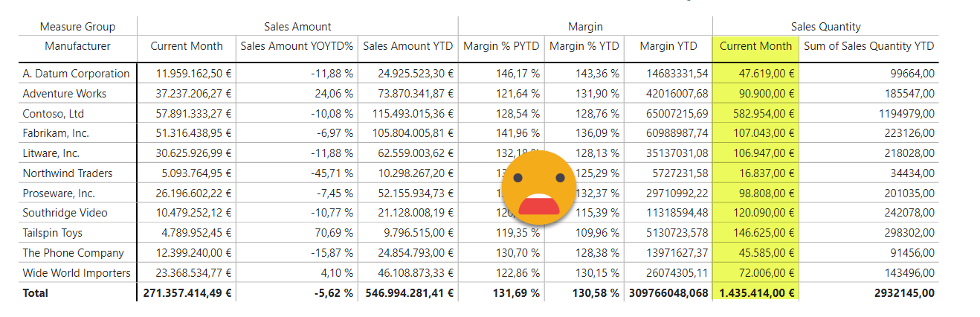Select the Manufacturer column header

[x=77, y=46]
